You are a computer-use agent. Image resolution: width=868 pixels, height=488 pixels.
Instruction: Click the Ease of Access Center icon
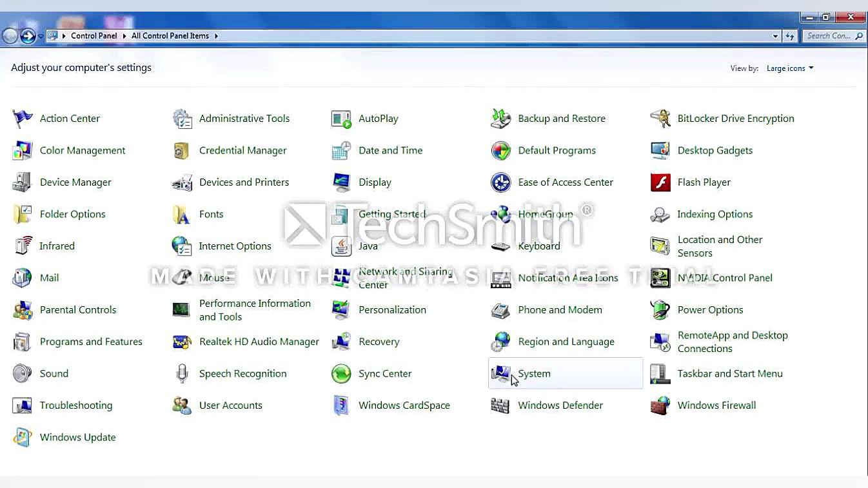click(500, 182)
